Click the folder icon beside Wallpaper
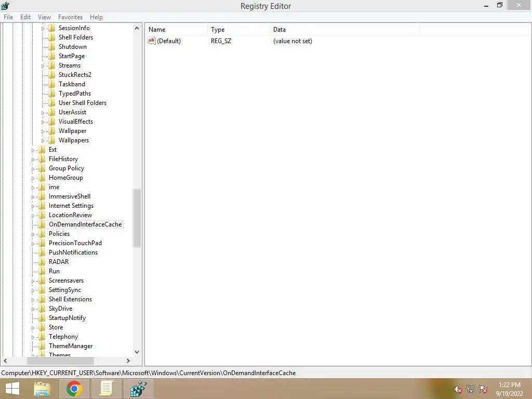The image size is (532, 399). (51, 131)
